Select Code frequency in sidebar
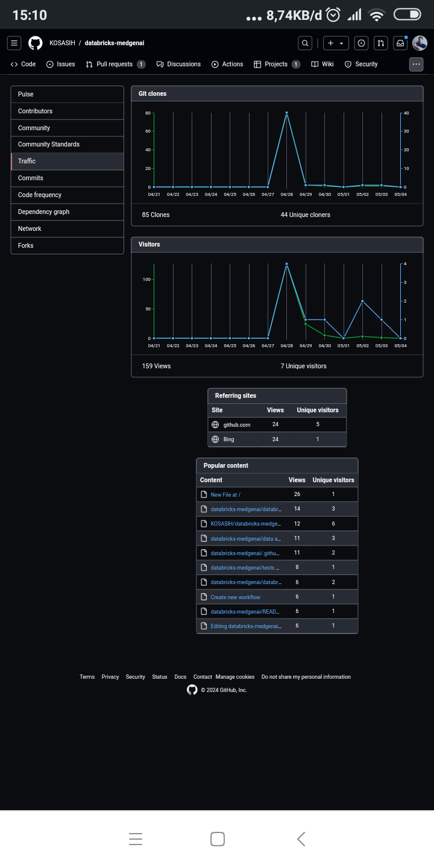 point(68,195)
